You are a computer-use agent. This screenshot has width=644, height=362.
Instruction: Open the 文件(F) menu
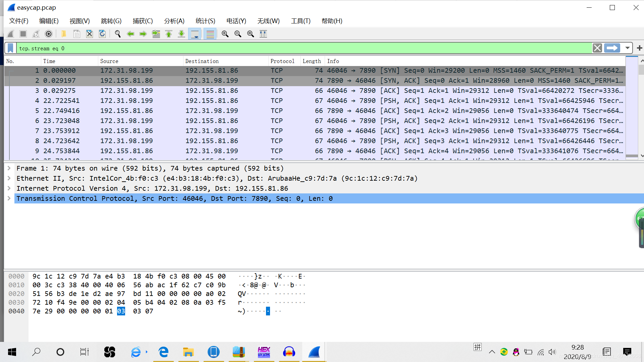point(19,21)
